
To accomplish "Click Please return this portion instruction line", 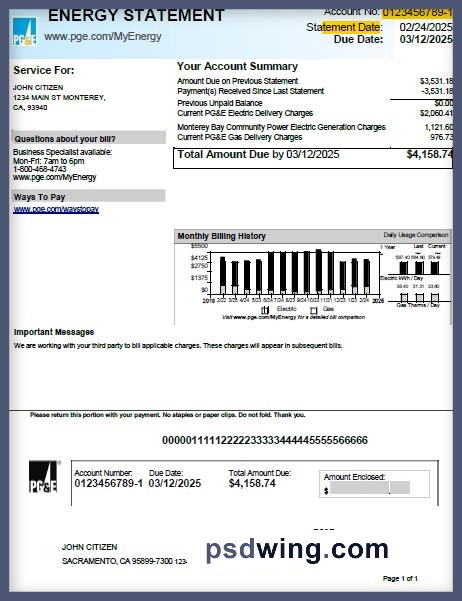I will tap(168, 415).
